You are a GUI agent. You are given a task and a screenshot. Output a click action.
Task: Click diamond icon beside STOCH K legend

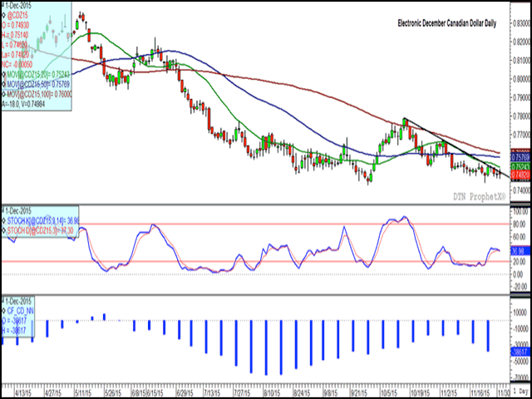(x=4, y=220)
